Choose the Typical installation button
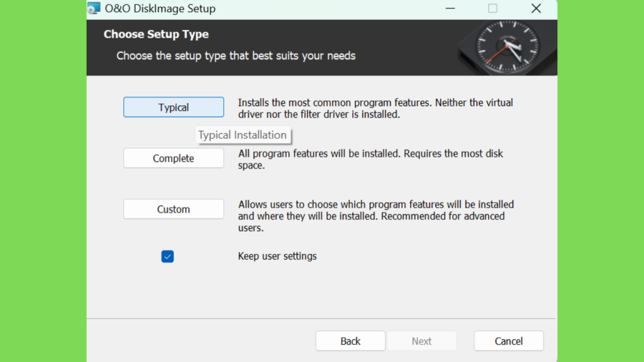The image size is (644, 362). point(174,107)
